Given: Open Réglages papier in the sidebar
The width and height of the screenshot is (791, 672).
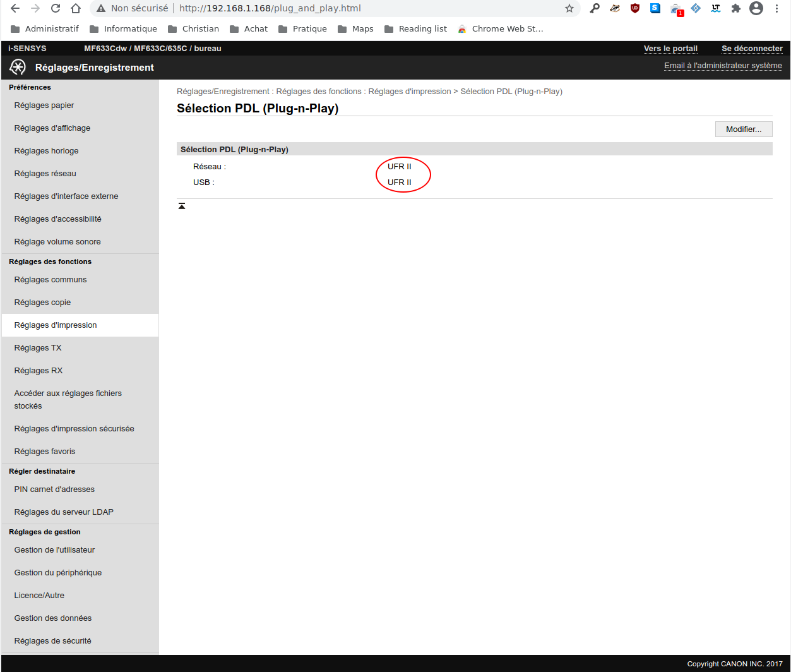Looking at the screenshot, I should [80, 105].
